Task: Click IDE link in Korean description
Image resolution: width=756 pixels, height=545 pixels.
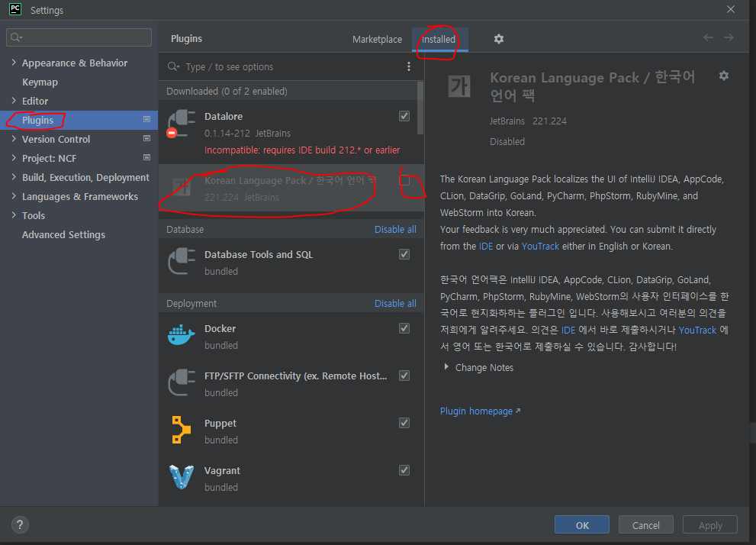Action: tap(568, 330)
